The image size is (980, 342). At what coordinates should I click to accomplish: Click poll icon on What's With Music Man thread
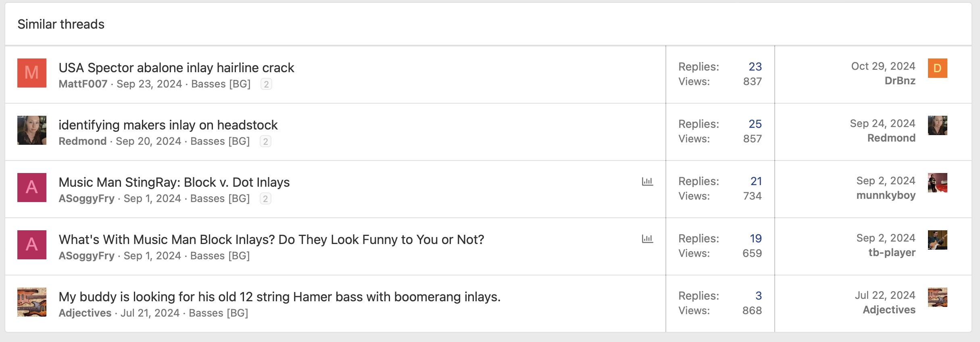coord(647,239)
